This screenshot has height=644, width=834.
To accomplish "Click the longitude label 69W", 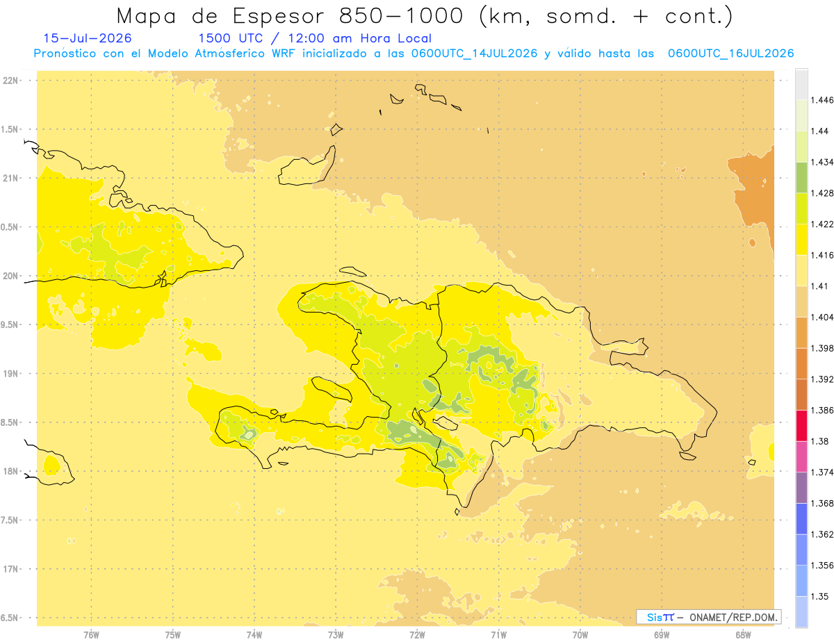I will coord(662,635).
